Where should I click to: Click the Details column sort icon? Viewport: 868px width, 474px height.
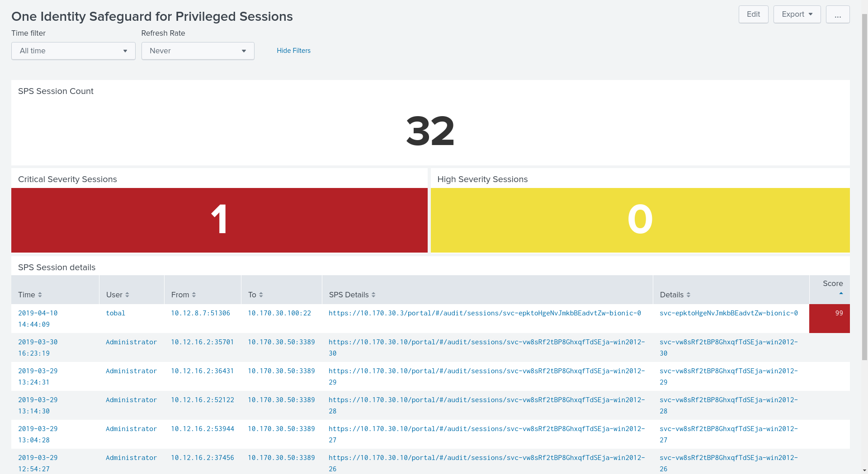coord(688,295)
